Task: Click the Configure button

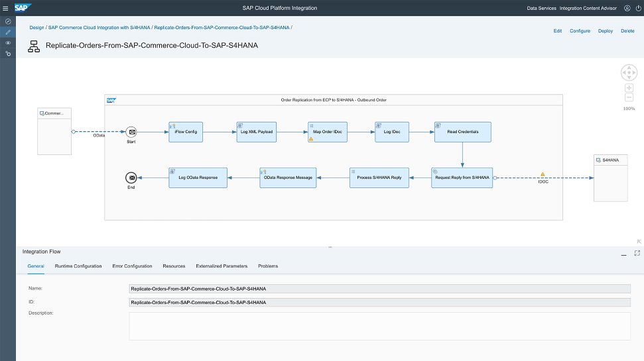Action: pos(580,30)
